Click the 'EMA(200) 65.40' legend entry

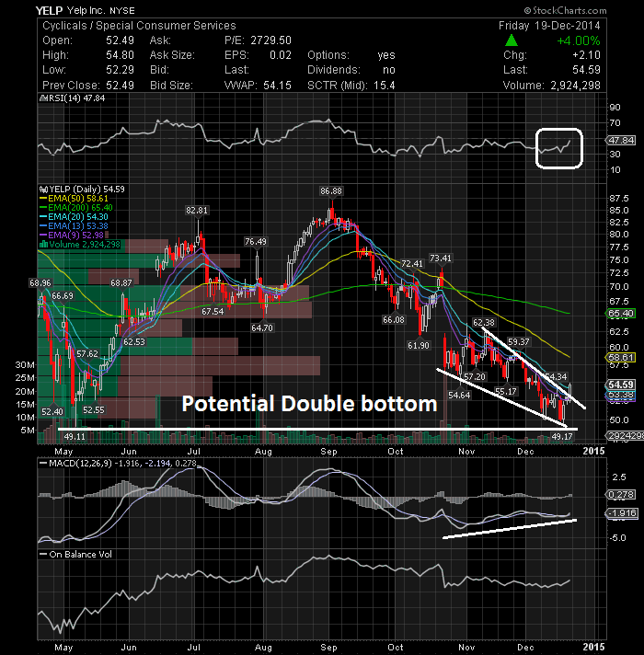click(80, 208)
